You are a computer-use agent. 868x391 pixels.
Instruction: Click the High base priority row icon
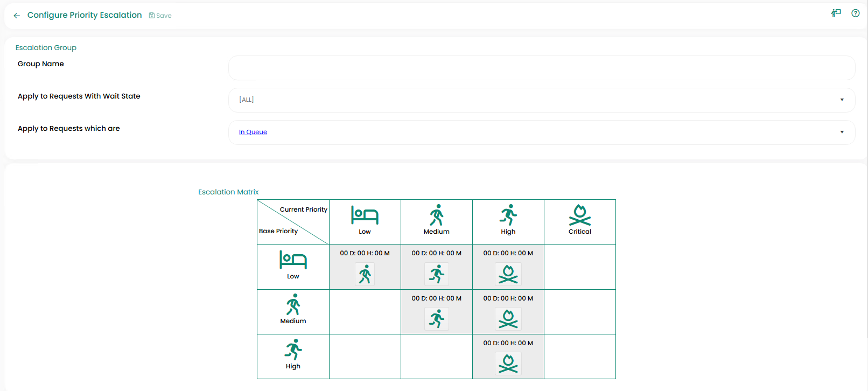point(293,350)
